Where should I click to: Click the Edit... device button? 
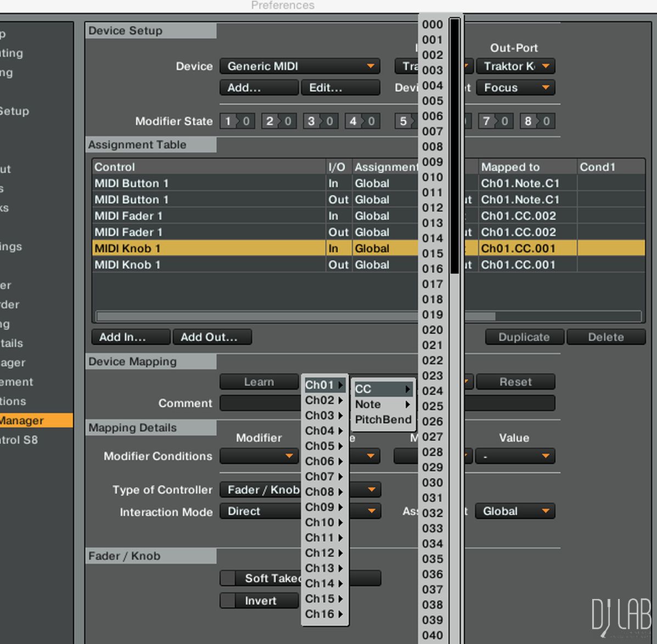click(340, 88)
